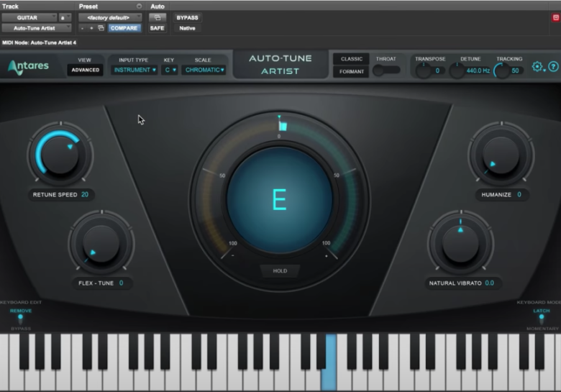Click the Track header label
Viewport: 561px width, 392px height.
10,6
